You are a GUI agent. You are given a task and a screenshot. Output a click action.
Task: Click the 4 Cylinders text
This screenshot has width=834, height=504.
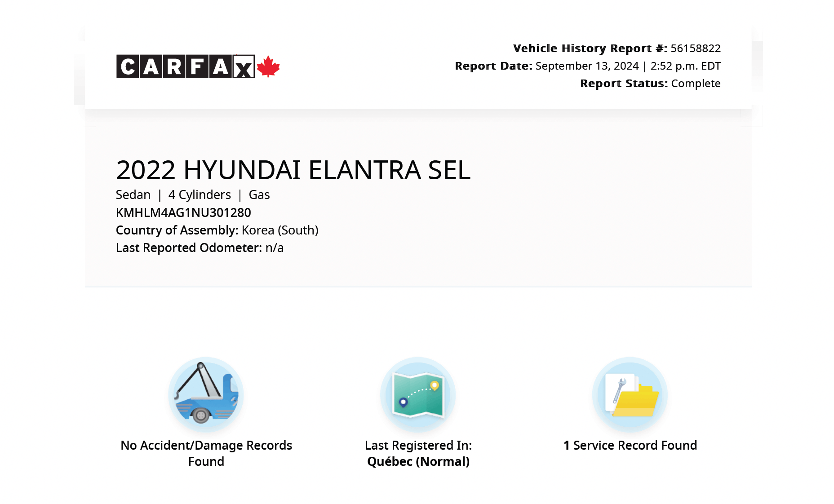point(200,195)
